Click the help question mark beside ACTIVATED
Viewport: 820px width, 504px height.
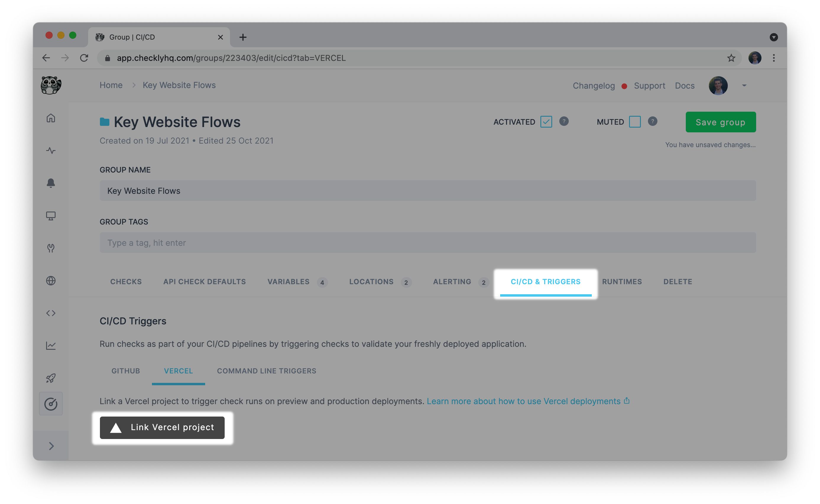(x=565, y=122)
